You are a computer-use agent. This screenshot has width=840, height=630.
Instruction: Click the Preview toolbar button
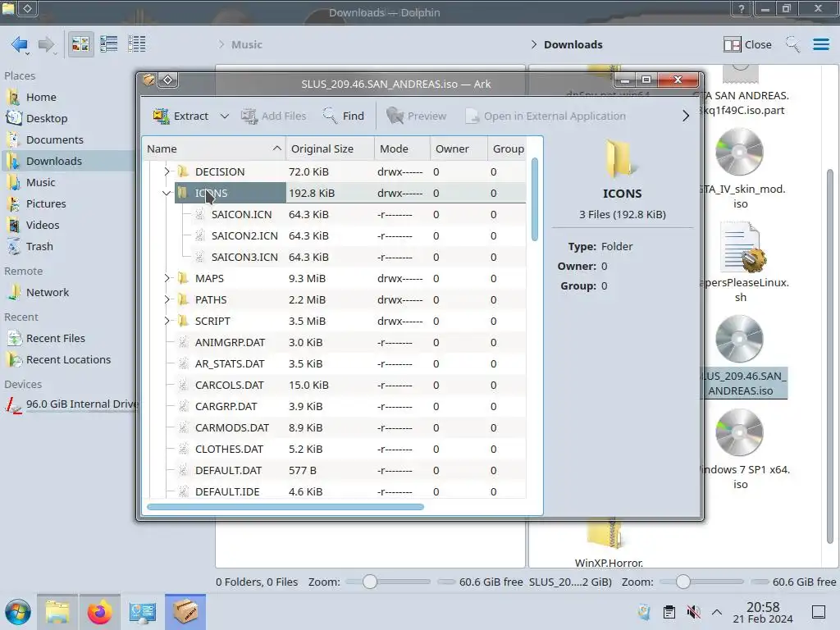(x=416, y=116)
